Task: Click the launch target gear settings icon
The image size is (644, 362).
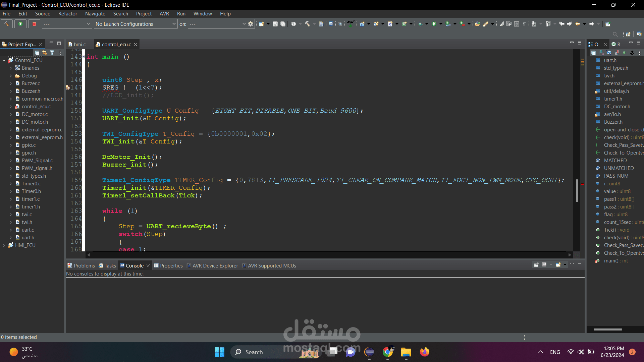Action: pos(251,24)
